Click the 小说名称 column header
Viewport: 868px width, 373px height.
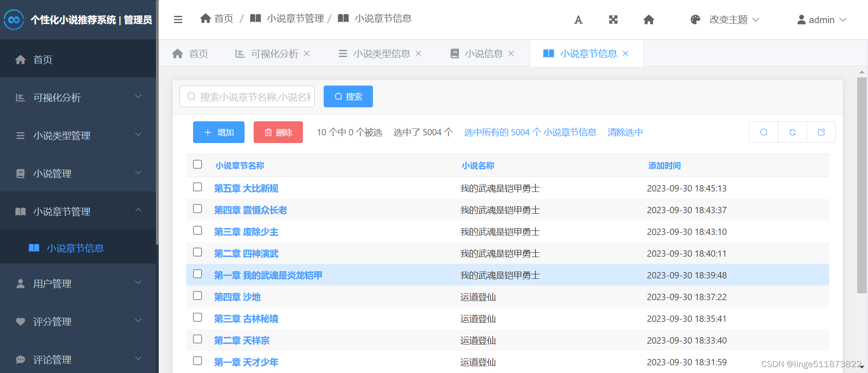tap(478, 166)
